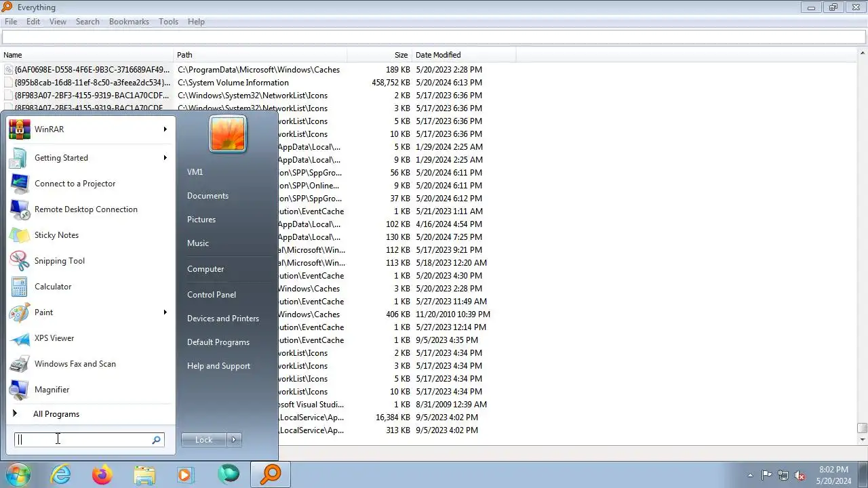
Task: Select the Everything magnifier taskbar icon
Action: [x=271, y=474]
